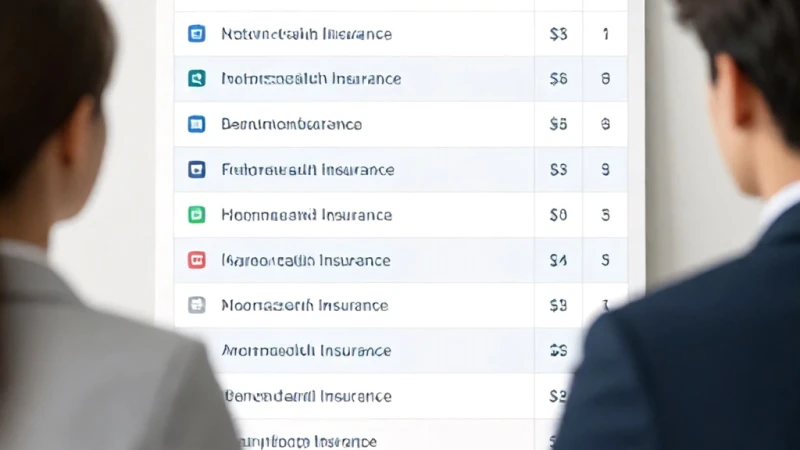Click the teal icon in the $6 row
This screenshot has height=450, width=800.
pyautogui.click(x=196, y=79)
